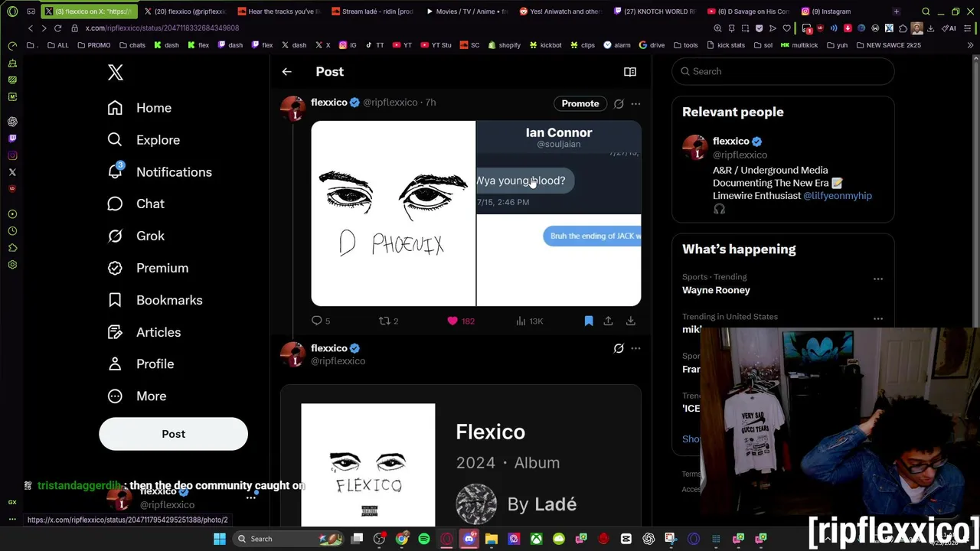
Task: Open the Wayne Rooney trending topic
Action: (x=716, y=290)
